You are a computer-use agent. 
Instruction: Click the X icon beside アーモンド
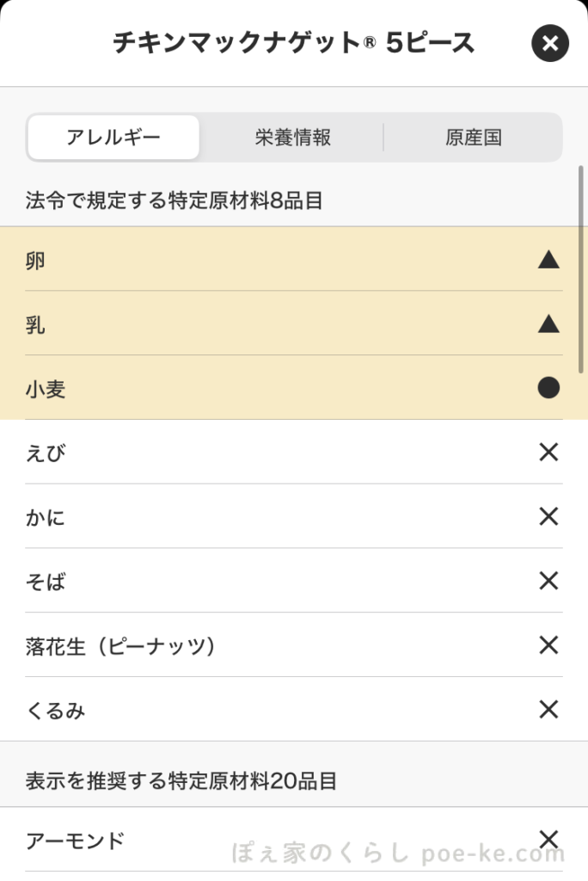coord(548,838)
